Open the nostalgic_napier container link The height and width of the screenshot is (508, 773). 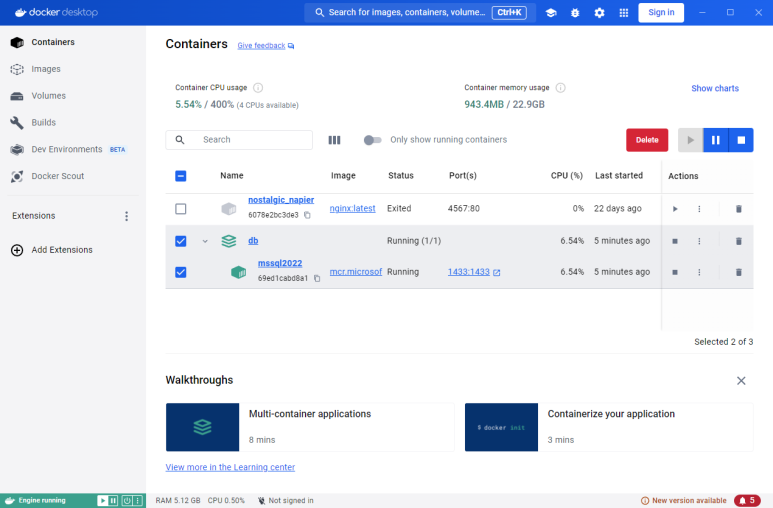click(x=281, y=200)
